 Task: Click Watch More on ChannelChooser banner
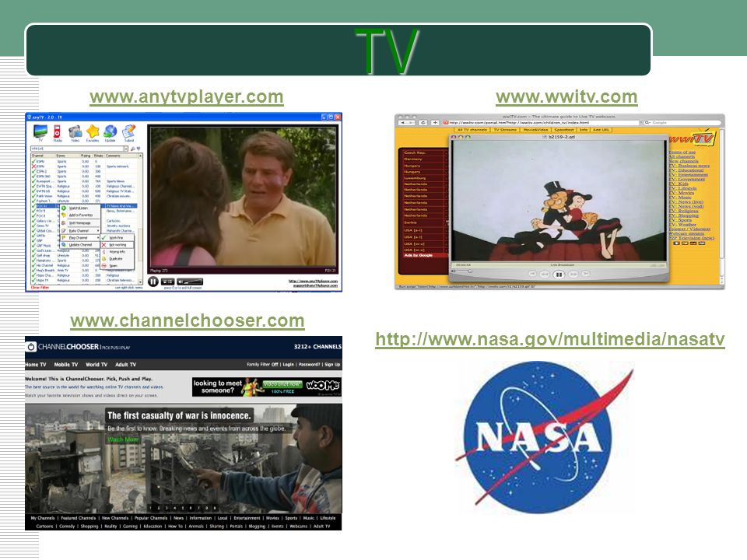(x=123, y=439)
